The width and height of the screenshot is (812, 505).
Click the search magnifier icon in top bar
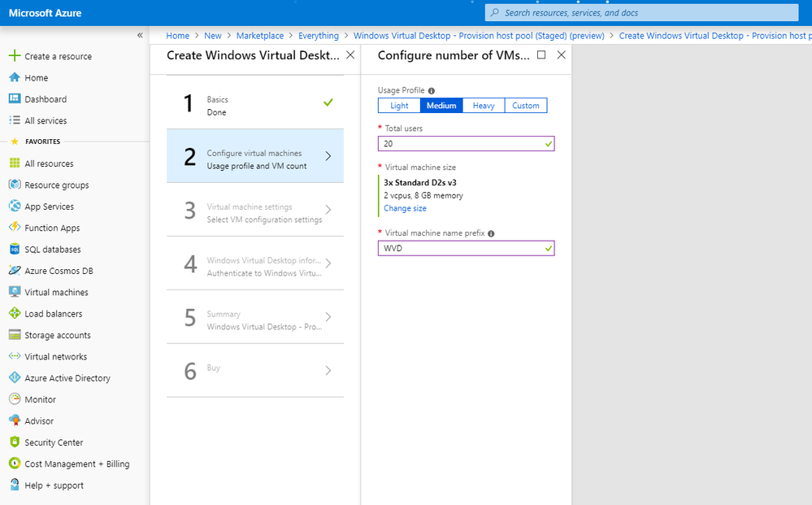495,12
